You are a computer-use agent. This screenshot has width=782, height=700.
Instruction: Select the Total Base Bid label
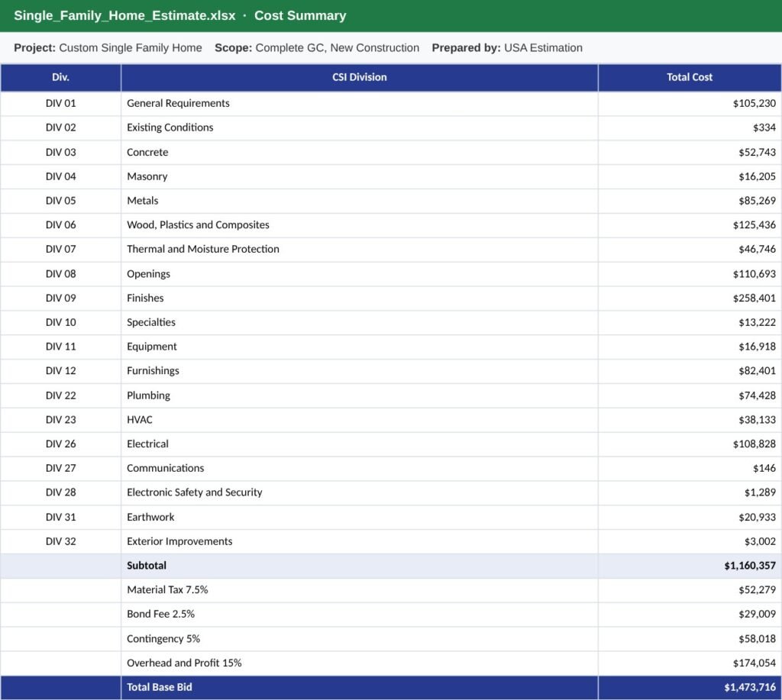[x=359, y=688]
